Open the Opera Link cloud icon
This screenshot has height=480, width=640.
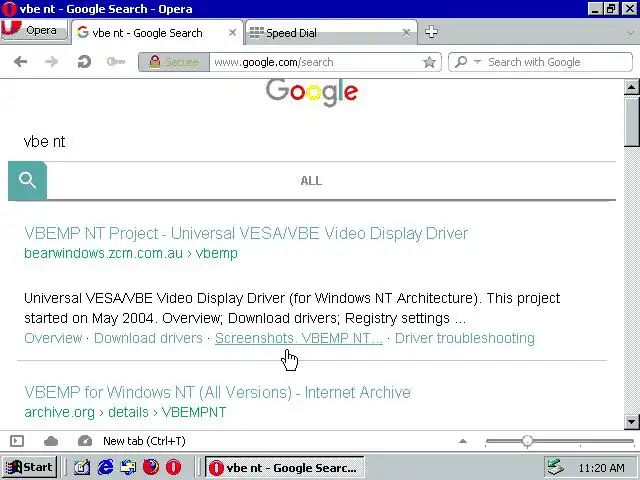coord(51,441)
